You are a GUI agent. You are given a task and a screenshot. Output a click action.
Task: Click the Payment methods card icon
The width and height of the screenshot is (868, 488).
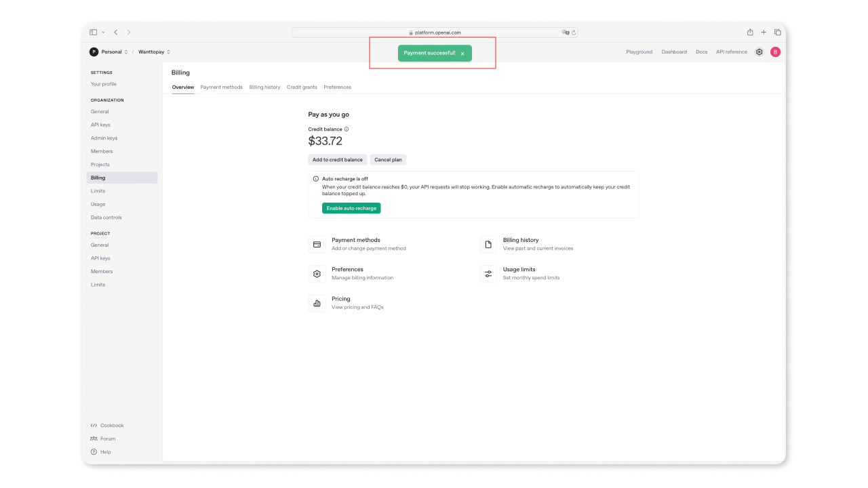pos(317,244)
